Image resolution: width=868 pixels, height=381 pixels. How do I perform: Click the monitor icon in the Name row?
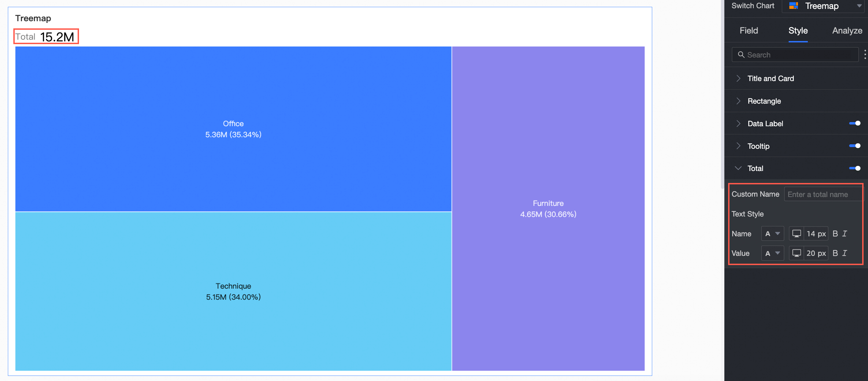click(x=797, y=234)
